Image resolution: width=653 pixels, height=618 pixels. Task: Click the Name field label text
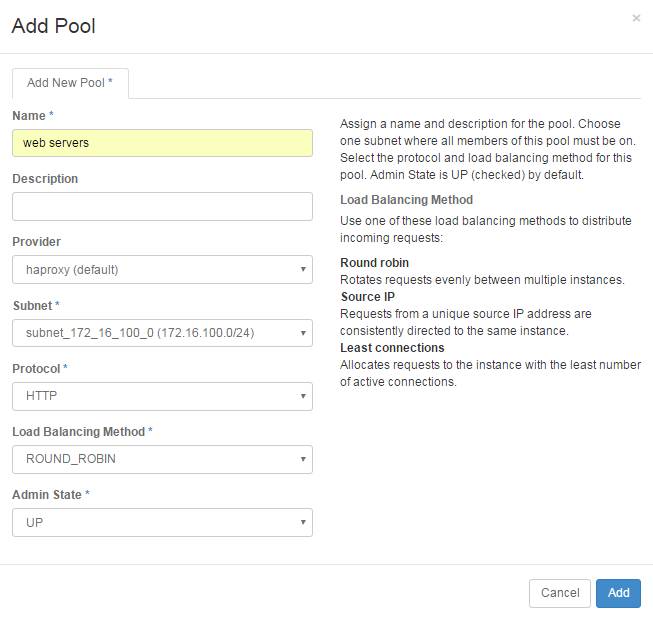tap(29, 116)
